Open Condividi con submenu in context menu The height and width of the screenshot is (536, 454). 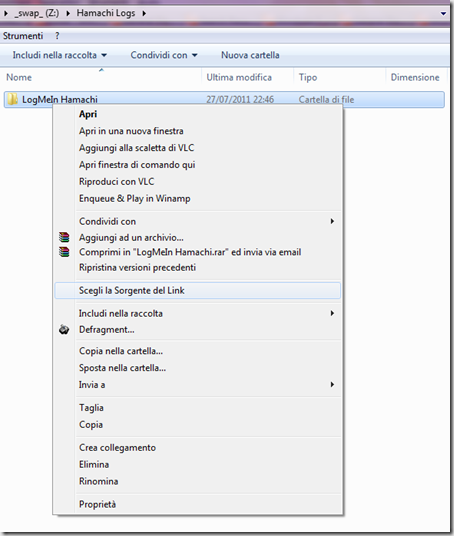click(x=198, y=222)
